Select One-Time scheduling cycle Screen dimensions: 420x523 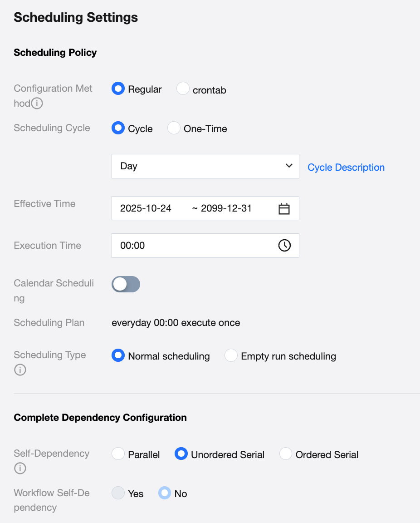(174, 128)
